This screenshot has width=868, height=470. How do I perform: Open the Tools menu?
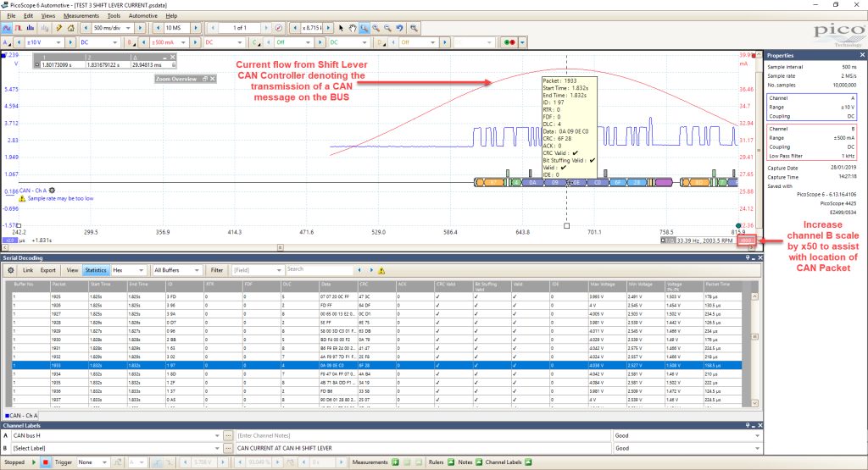pyautogui.click(x=114, y=16)
